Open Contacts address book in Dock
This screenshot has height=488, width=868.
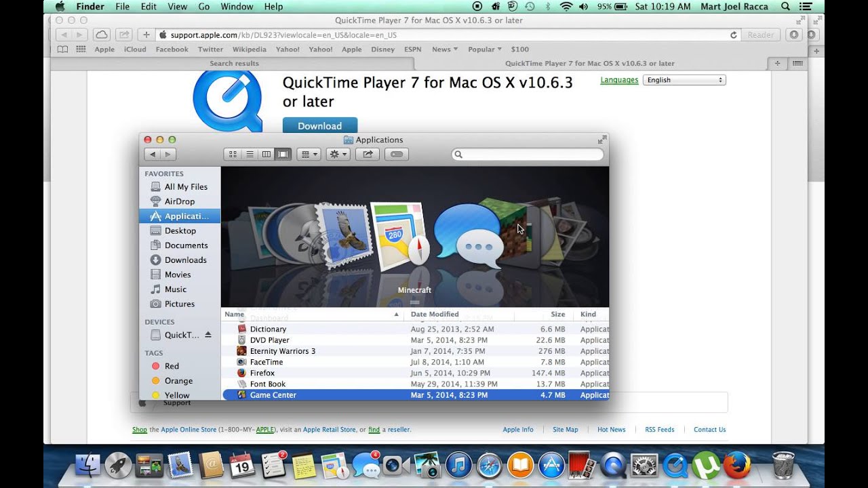(x=212, y=465)
